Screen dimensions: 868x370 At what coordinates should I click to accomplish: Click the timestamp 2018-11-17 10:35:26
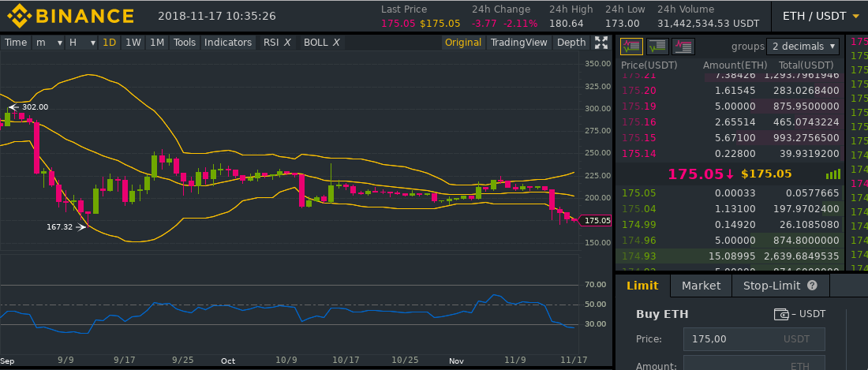(217, 16)
